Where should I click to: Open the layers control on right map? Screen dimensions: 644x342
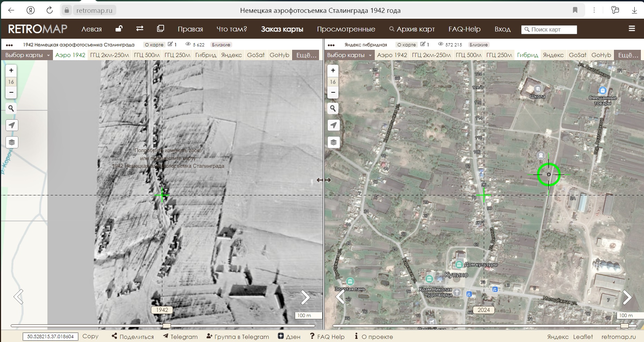tap(333, 142)
